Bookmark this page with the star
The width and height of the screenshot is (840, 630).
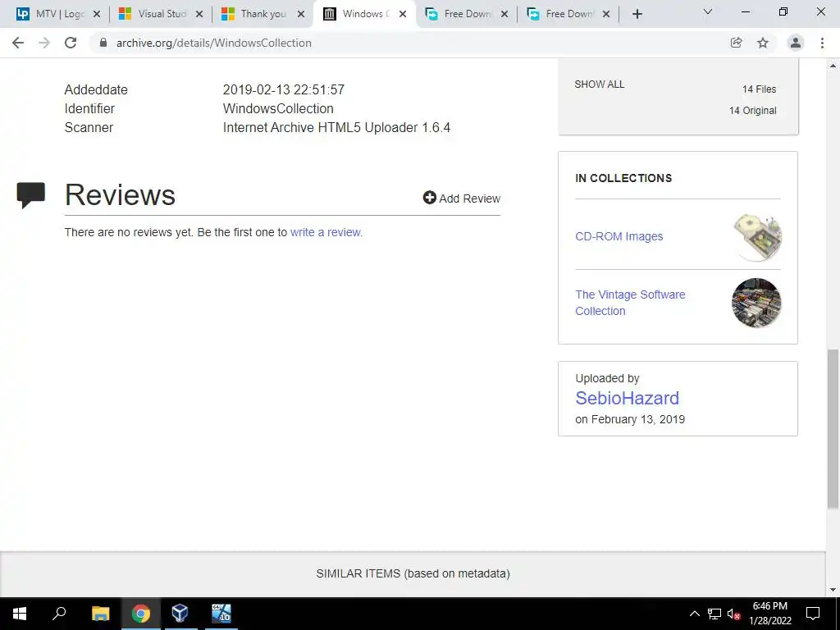(x=763, y=43)
